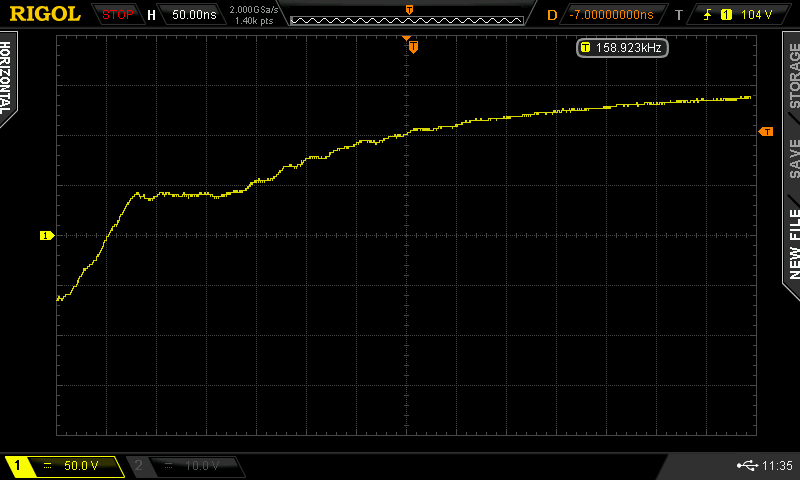Click the orange trigger level marker on right edge
800x480 pixels.
pyautogui.click(x=766, y=132)
